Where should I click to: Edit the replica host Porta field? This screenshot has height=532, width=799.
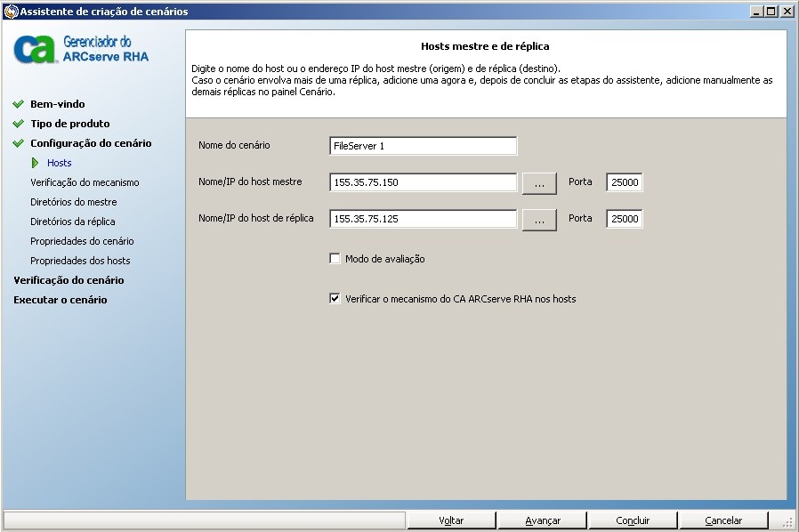point(625,219)
